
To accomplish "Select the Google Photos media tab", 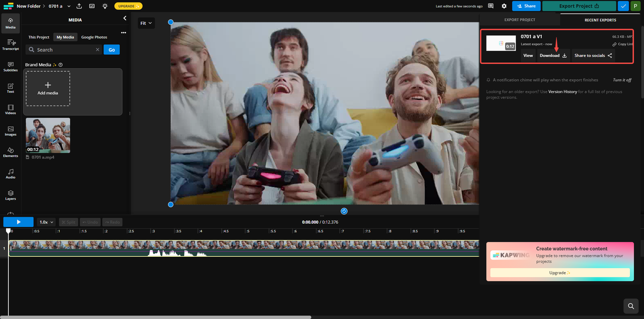I will tap(94, 37).
